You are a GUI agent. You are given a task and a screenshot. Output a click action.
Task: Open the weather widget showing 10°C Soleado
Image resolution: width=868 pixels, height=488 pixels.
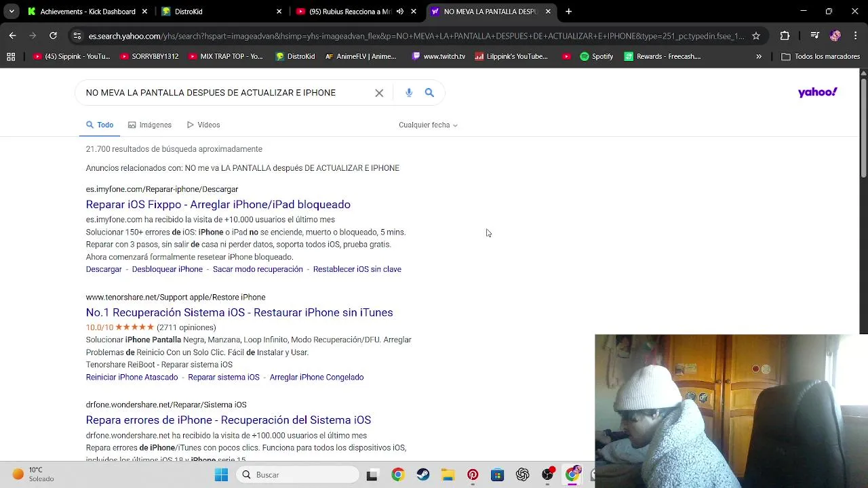pos(33,474)
